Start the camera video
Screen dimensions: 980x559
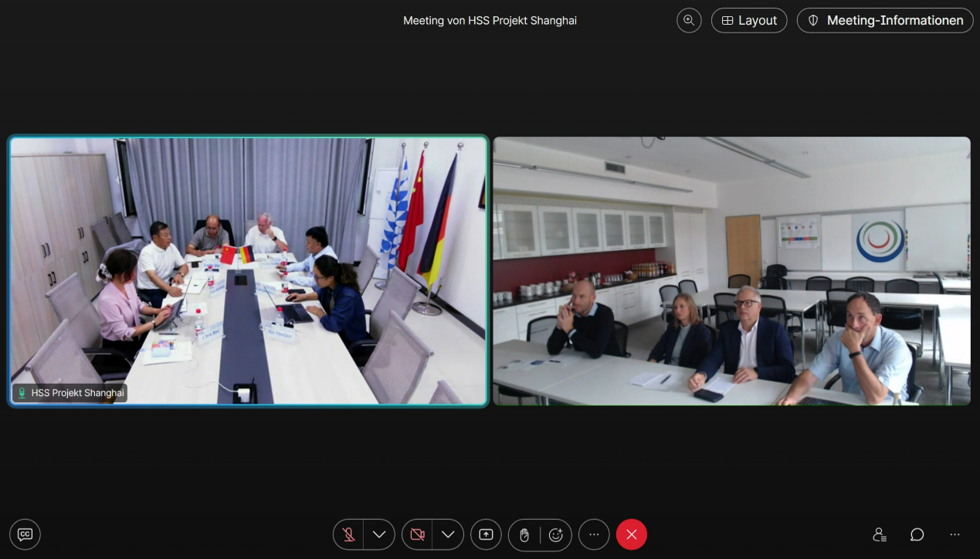pos(418,534)
